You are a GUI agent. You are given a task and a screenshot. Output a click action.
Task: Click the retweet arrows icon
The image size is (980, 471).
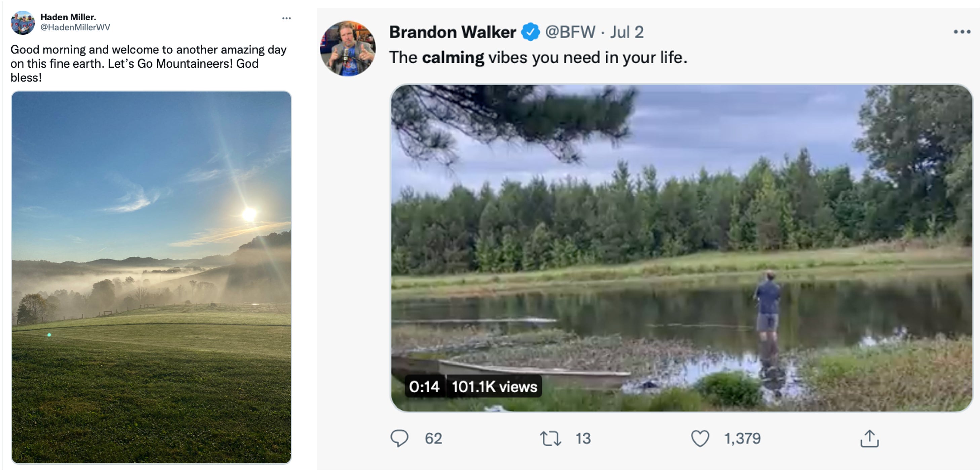(x=550, y=438)
